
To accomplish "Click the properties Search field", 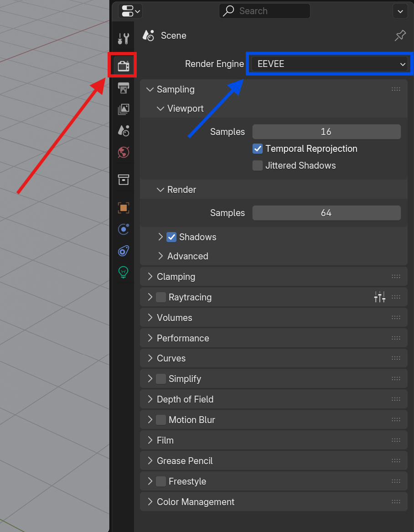I will (264, 11).
